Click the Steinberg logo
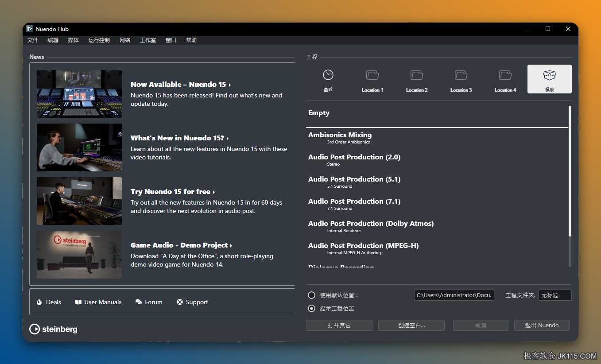 pos(53,329)
